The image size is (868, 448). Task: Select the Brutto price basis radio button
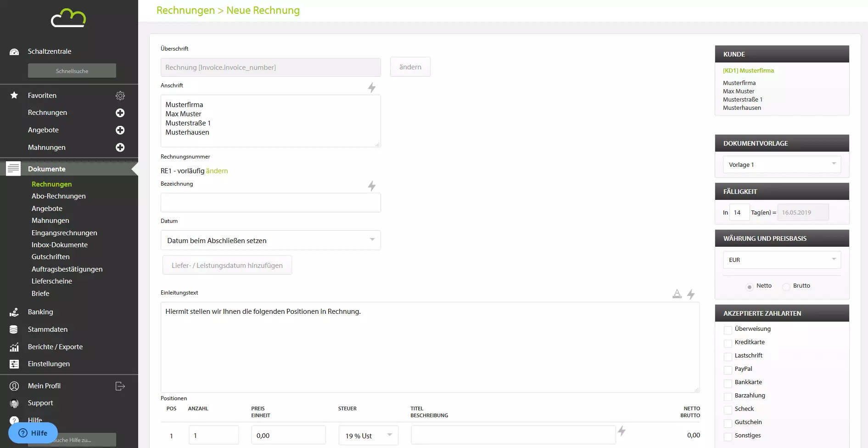click(x=786, y=287)
